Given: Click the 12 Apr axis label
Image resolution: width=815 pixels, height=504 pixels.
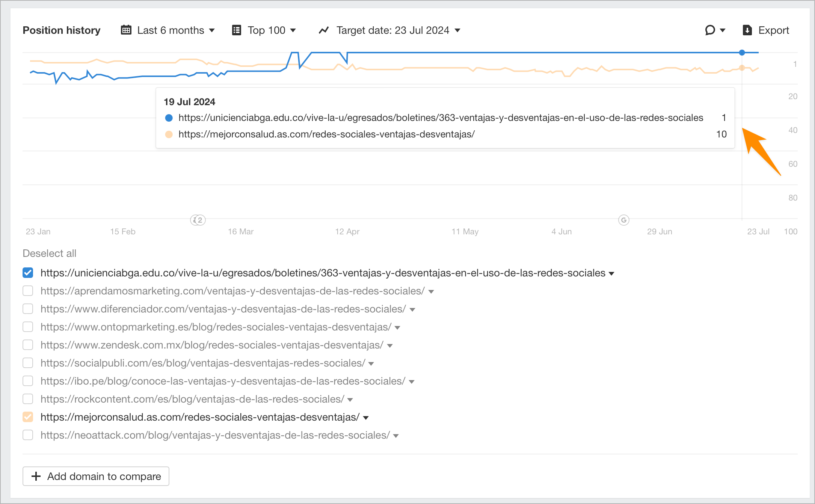Looking at the screenshot, I should (347, 231).
